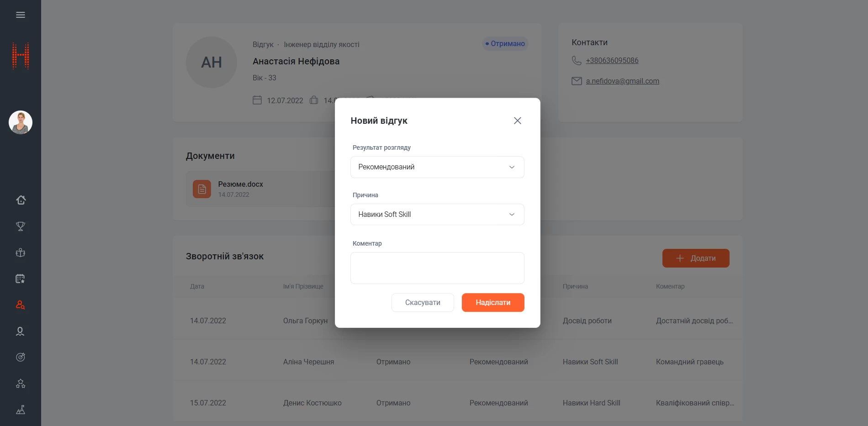Close the Новий відгук dialog
This screenshot has height=426, width=868.
(x=517, y=121)
